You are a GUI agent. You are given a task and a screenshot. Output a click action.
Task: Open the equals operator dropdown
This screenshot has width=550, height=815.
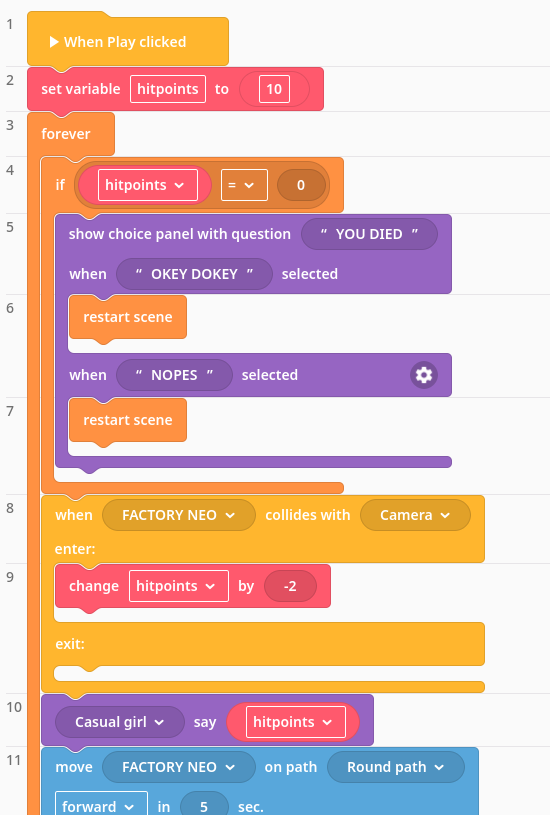coord(244,185)
